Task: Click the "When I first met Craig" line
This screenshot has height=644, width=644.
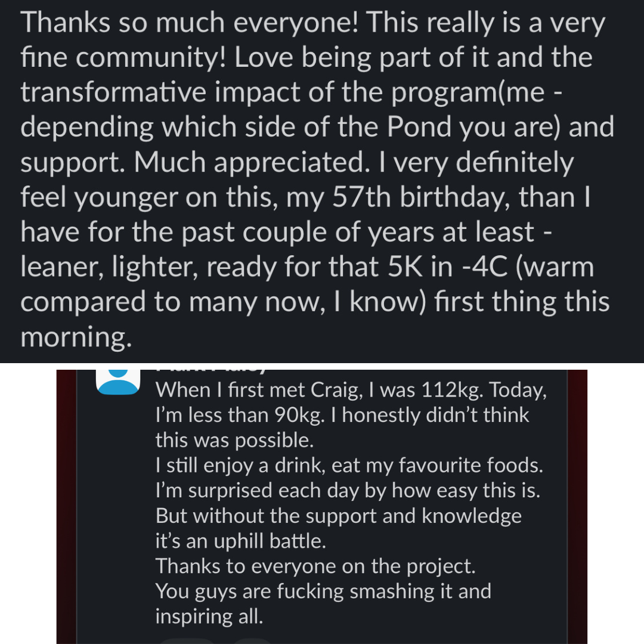Action: [351, 390]
